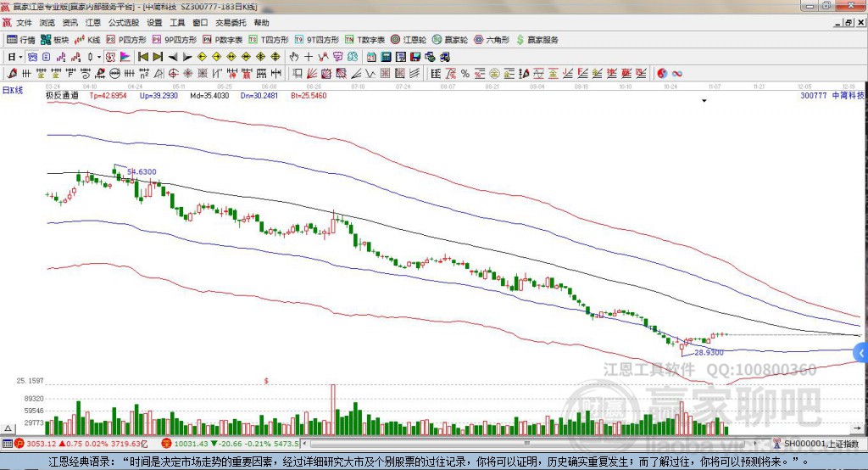Open the 江恩轮 Gann wheel tool
Image resolution: width=868 pixels, height=470 pixels.
click(x=411, y=40)
